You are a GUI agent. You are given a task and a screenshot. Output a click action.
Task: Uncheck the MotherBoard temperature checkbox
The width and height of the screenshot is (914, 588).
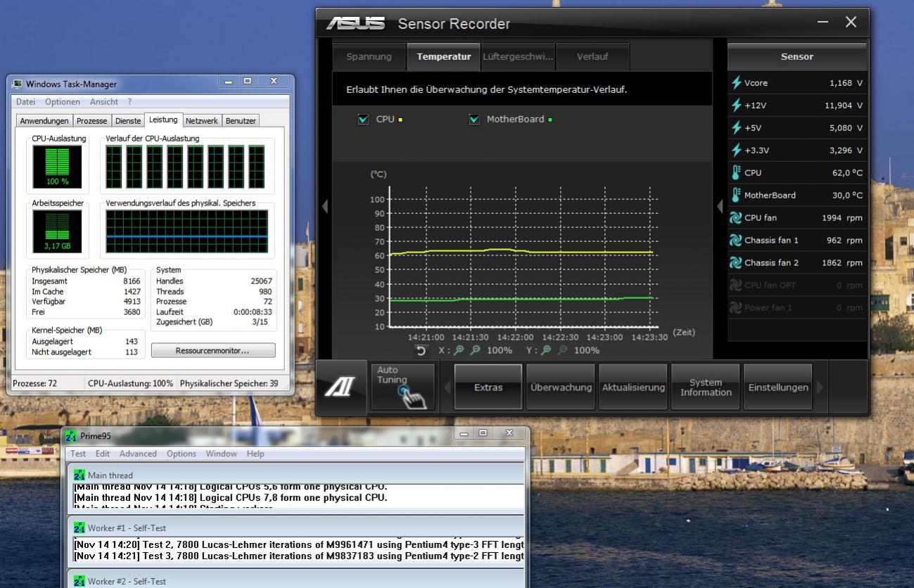(x=474, y=120)
